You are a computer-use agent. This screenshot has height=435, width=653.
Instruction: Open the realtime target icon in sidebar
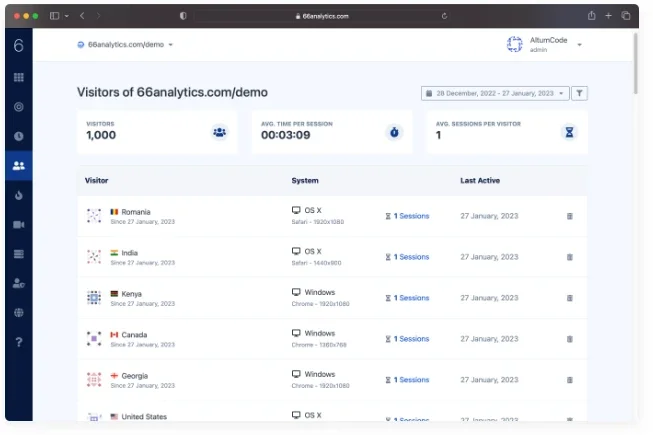click(x=19, y=107)
